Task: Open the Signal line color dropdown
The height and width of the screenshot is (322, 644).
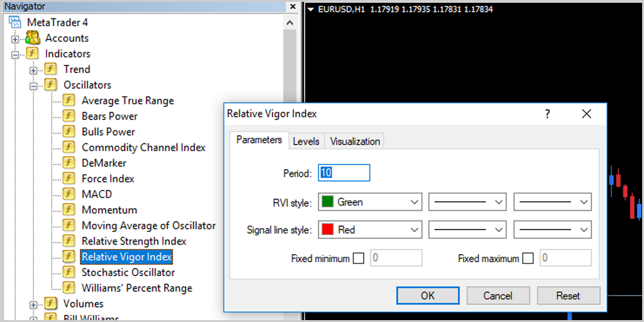Action: click(x=370, y=230)
